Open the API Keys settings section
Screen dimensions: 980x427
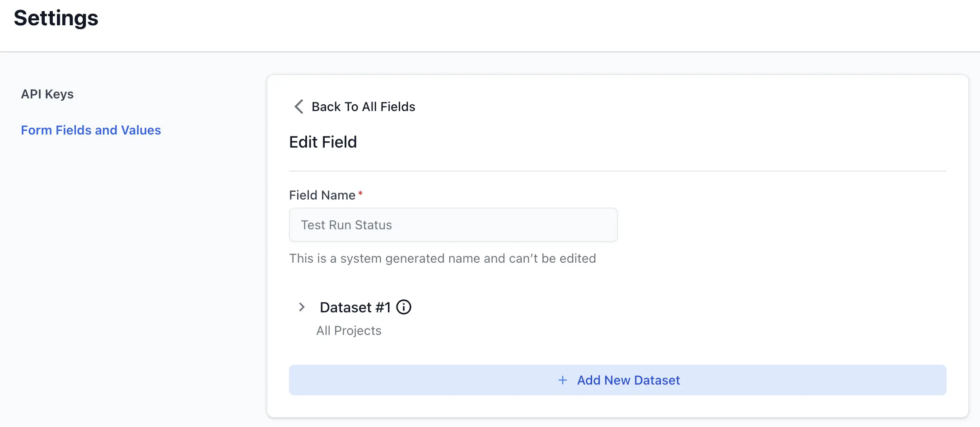pyautogui.click(x=47, y=94)
